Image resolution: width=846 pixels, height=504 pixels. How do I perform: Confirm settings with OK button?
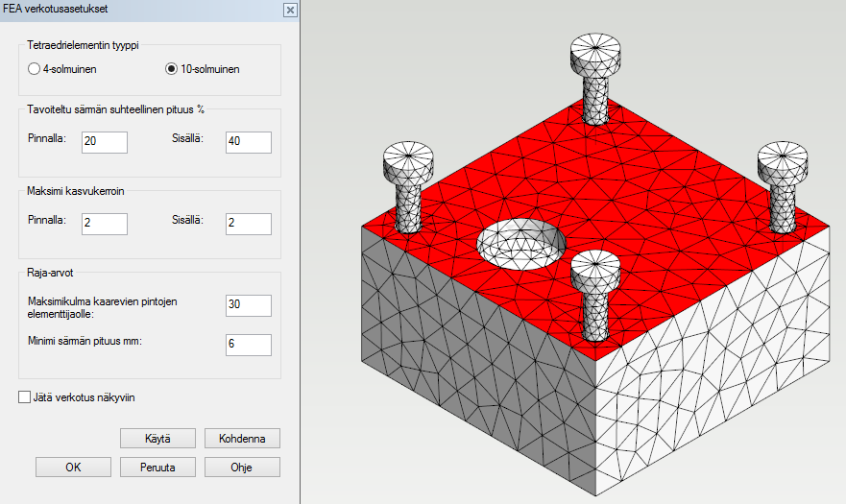73,468
